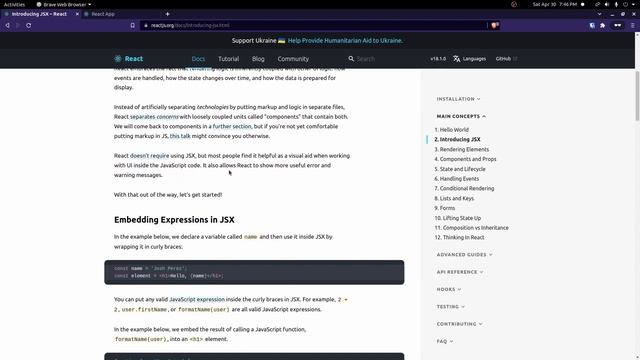Image resolution: width=640 pixels, height=360 pixels.
Task: Open the extensions puzzle icon
Action: click(x=602, y=25)
